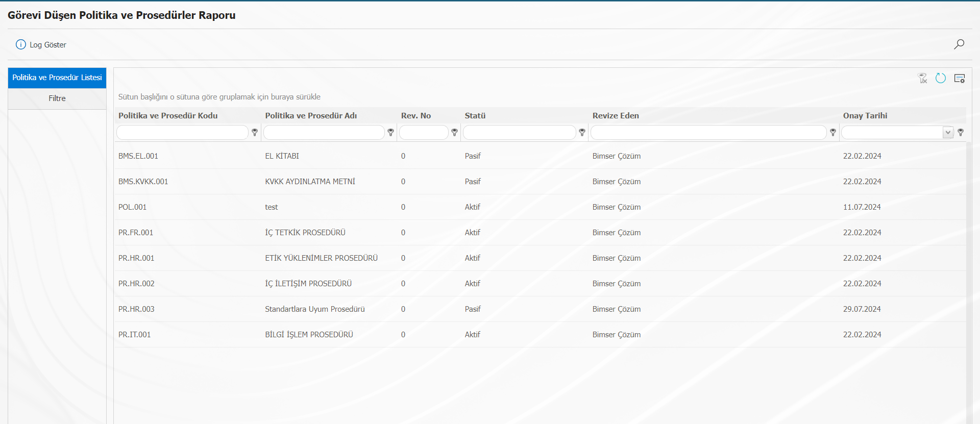Screen dimensions: 980x424
Task: Click Bimser Çözüm in PR.IT.001 row
Action: (617, 335)
